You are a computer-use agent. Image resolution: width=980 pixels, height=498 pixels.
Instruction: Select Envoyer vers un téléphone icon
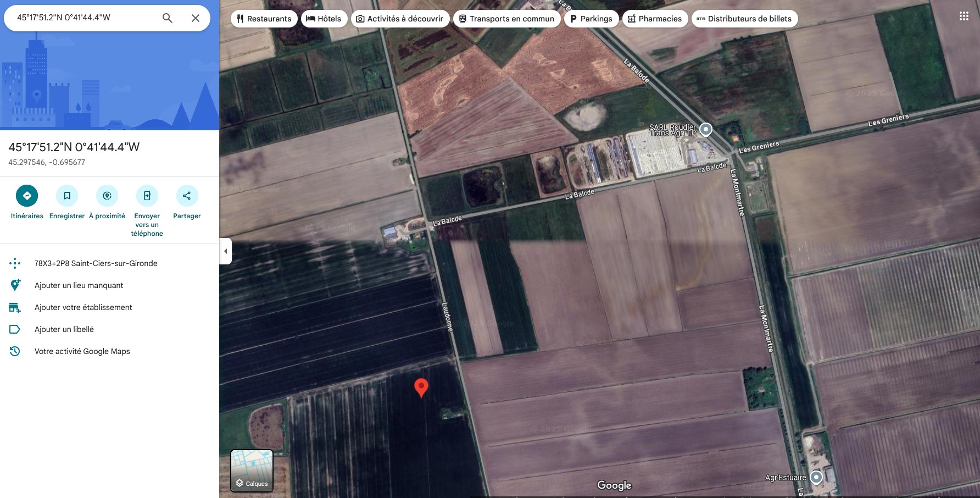[x=147, y=196]
